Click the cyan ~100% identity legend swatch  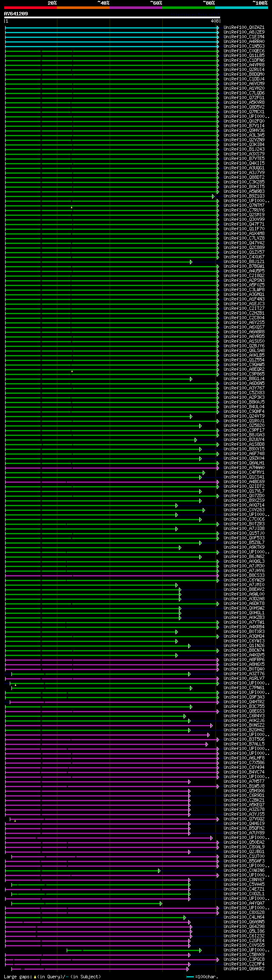click(241, 8)
